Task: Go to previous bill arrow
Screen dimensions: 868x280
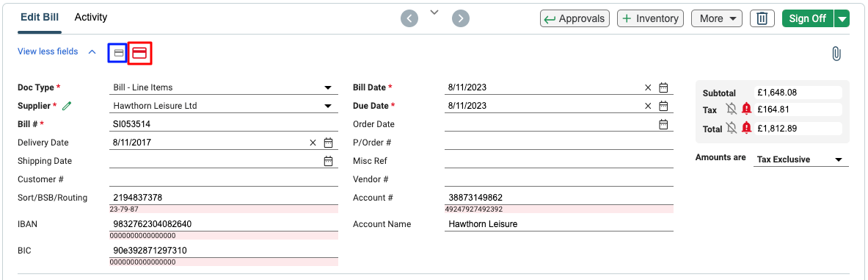Action: coord(409,18)
